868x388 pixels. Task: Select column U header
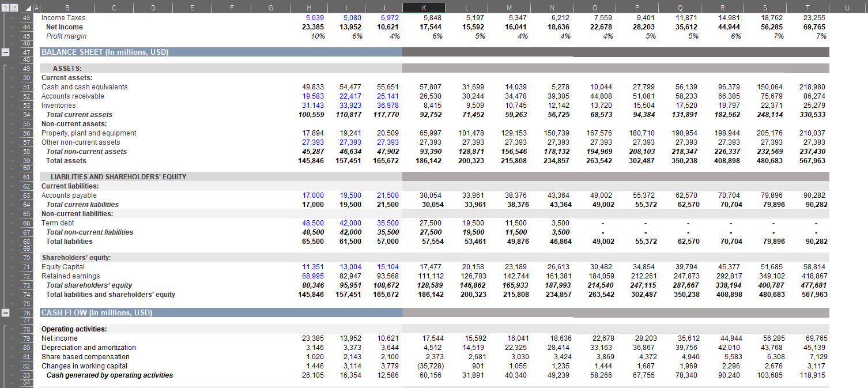[x=846, y=7]
